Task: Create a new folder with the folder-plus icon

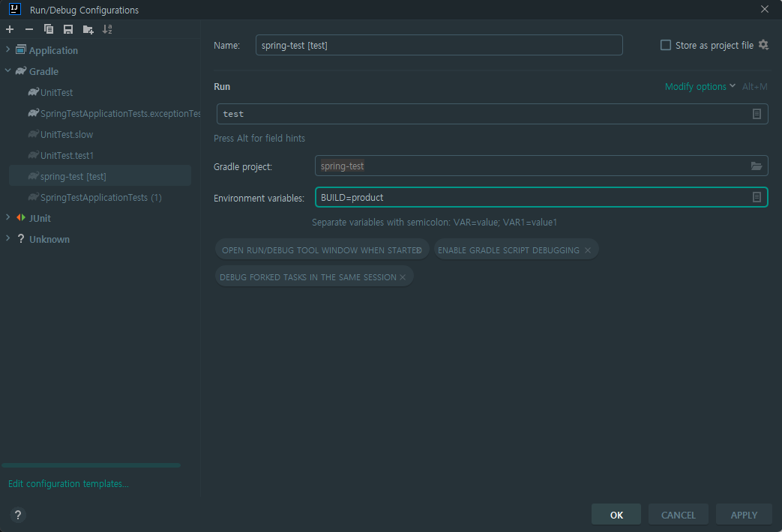Action: coord(88,29)
